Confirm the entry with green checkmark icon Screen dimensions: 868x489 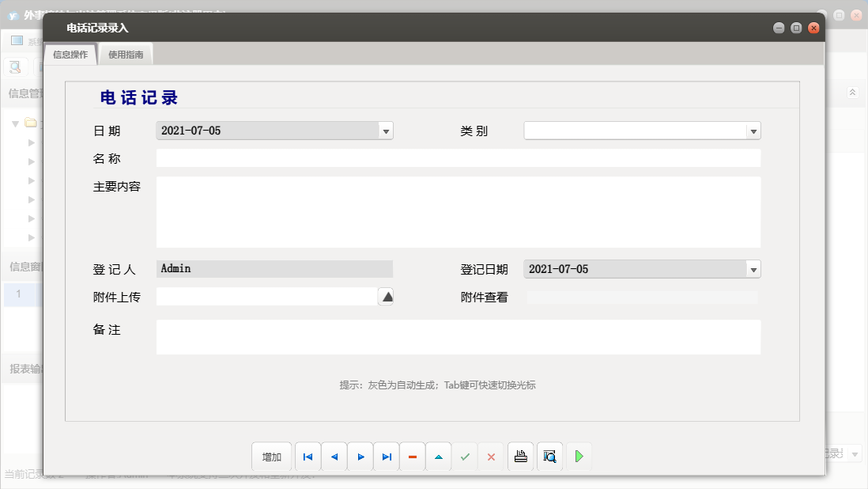465,457
